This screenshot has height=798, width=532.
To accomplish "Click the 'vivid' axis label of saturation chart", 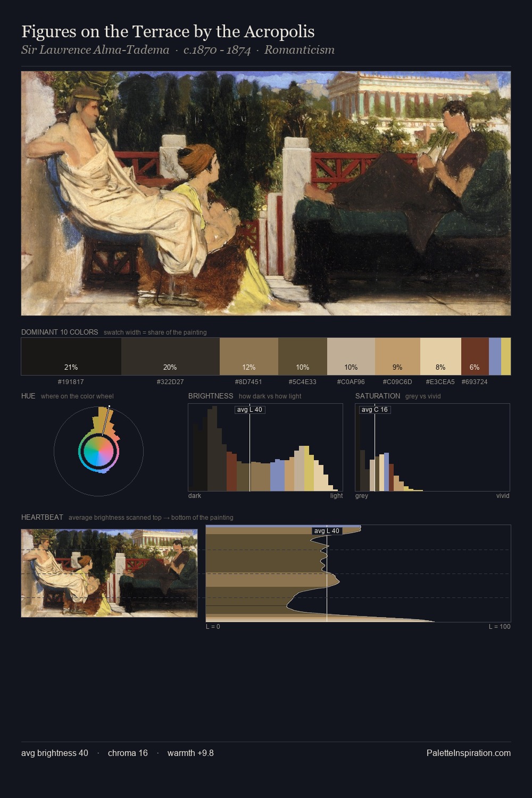I will [x=503, y=496].
